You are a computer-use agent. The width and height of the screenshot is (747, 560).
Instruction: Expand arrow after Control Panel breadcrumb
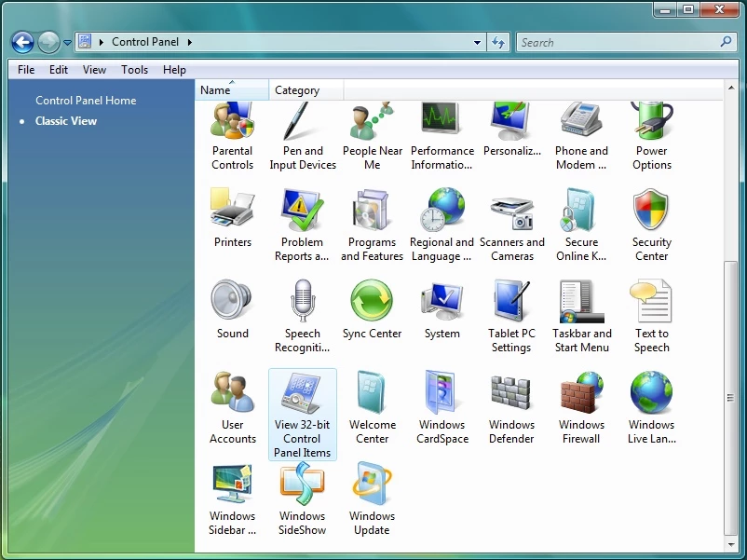click(190, 42)
